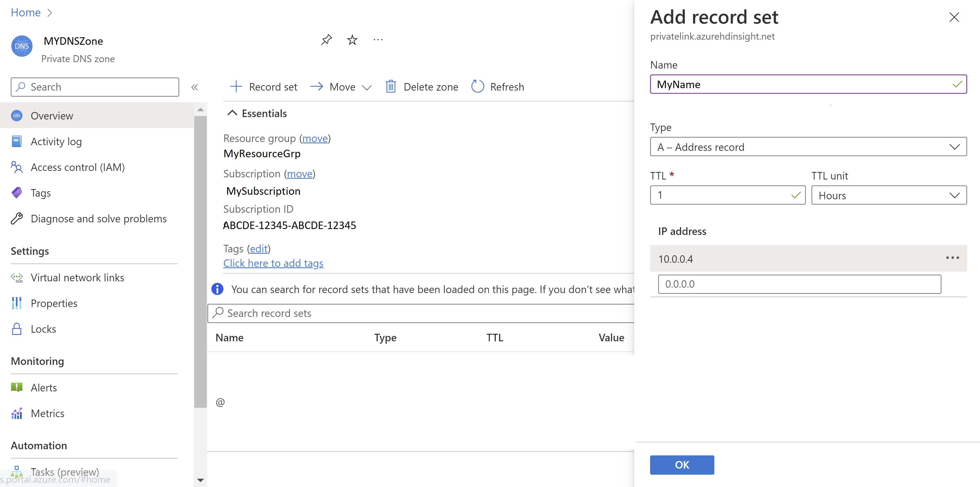Click the edit link for Tags

point(259,249)
